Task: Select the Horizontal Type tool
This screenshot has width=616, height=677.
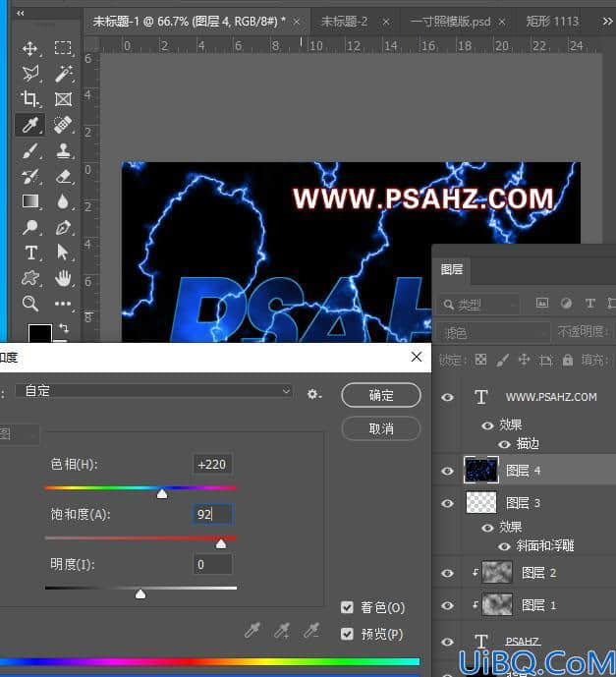Action: click(x=31, y=253)
